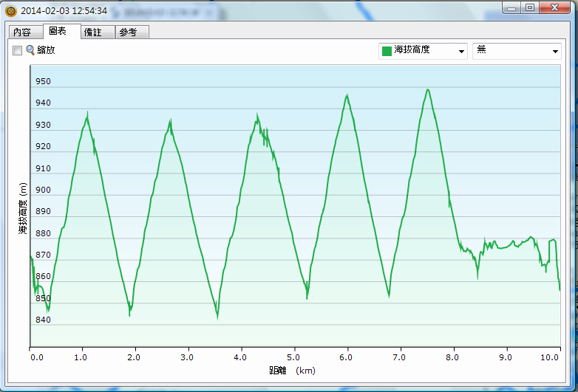Click the application icon in title bar
The image size is (578, 392).
(10, 11)
